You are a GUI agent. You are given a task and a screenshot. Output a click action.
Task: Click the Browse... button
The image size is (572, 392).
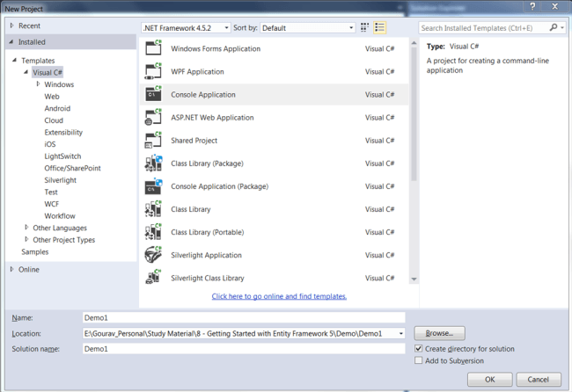click(440, 333)
